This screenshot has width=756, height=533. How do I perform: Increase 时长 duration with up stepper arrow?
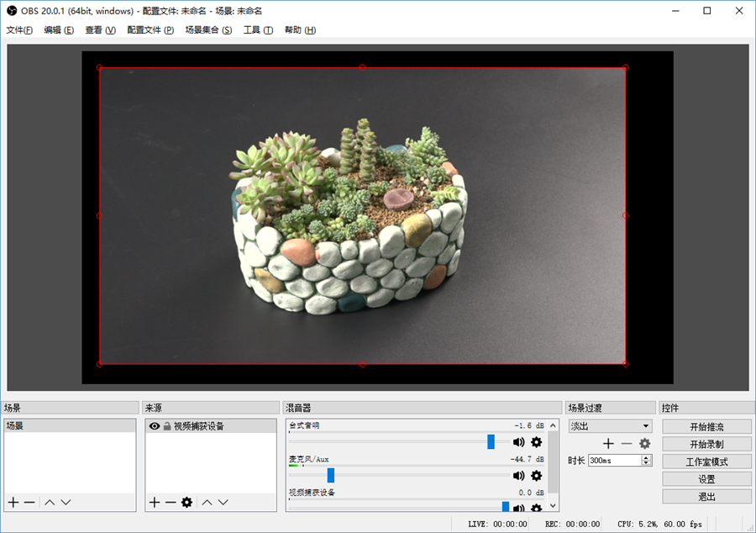(646, 457)
